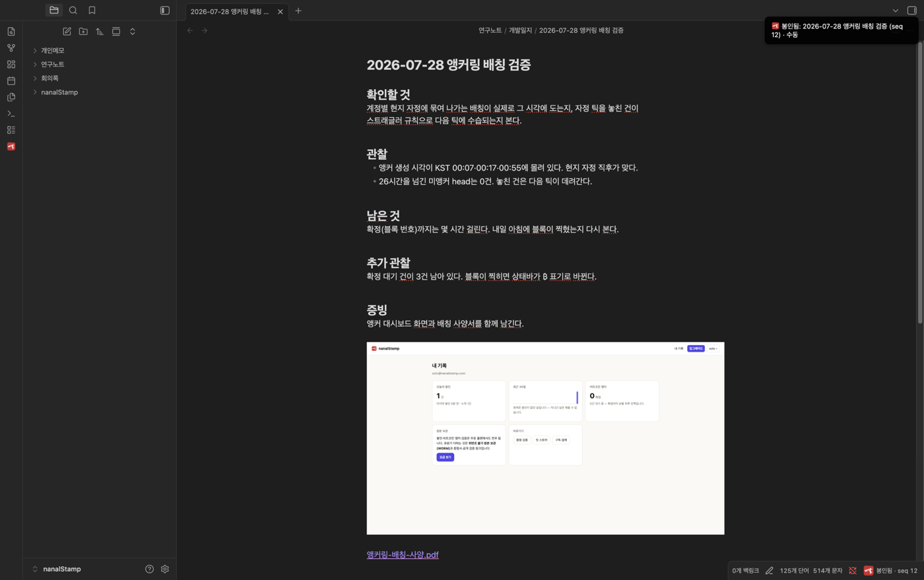Screen dimensions: 924x580
Task: Click the 증빙 heading
Action: (x=377, y=309)
